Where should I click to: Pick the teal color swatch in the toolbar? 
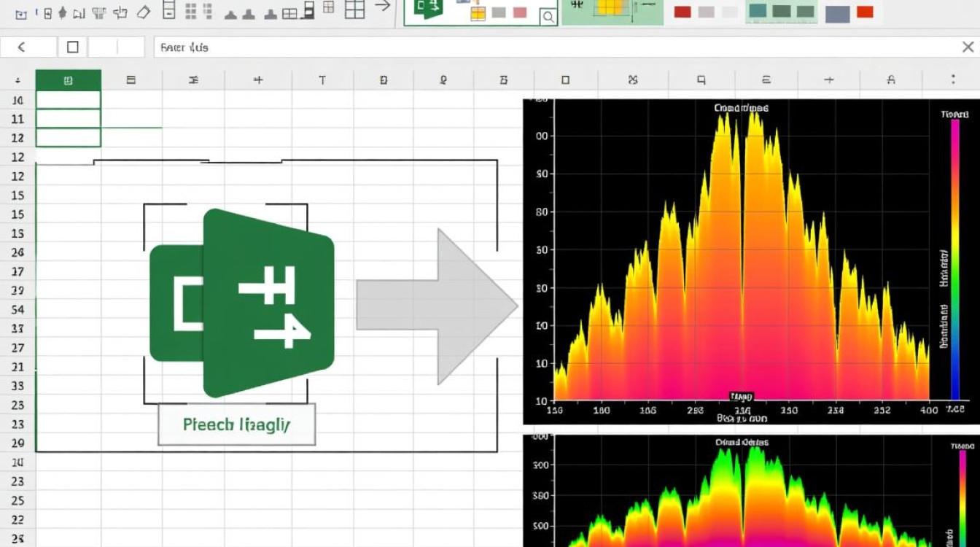[x=758, y=11]
